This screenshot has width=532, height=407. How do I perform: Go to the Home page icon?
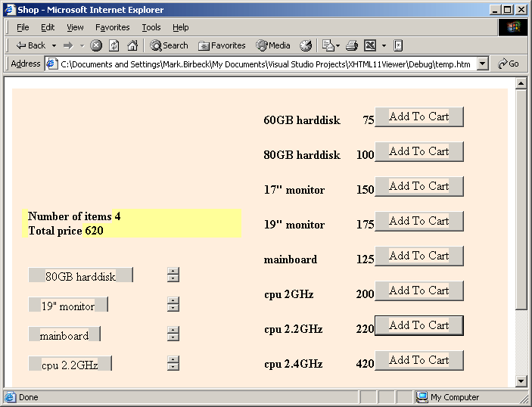132,45
